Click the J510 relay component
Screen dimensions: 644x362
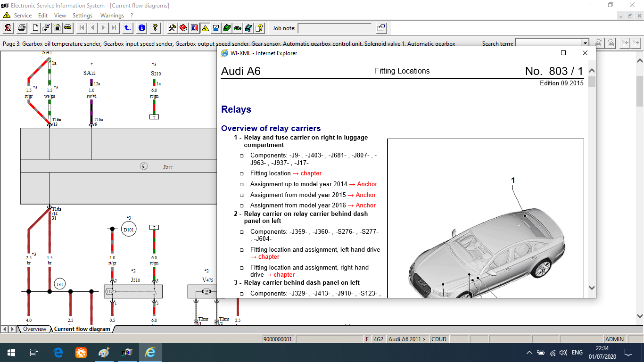coord(133,291)
